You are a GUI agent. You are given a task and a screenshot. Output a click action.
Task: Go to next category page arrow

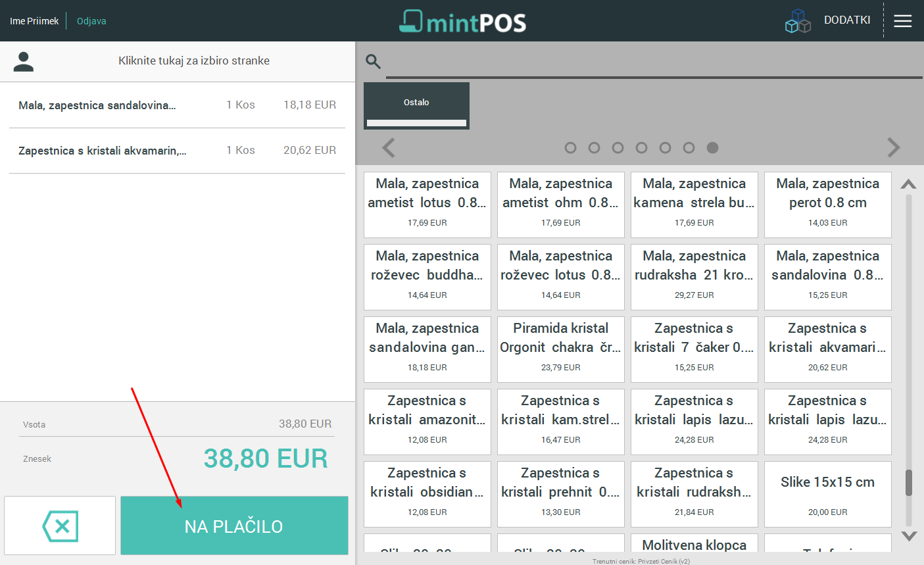pyautogui.click(x=893, y=148)
